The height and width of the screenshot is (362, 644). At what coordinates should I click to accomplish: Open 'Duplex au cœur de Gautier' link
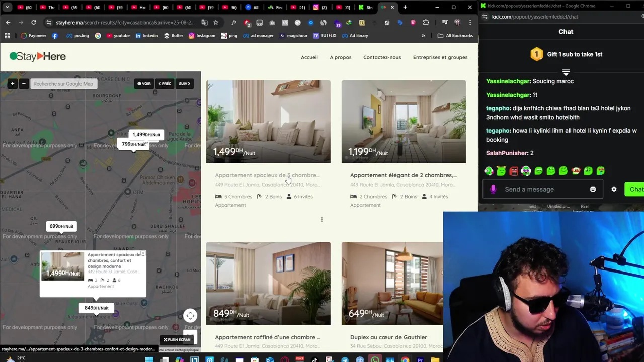pos(388,337)
